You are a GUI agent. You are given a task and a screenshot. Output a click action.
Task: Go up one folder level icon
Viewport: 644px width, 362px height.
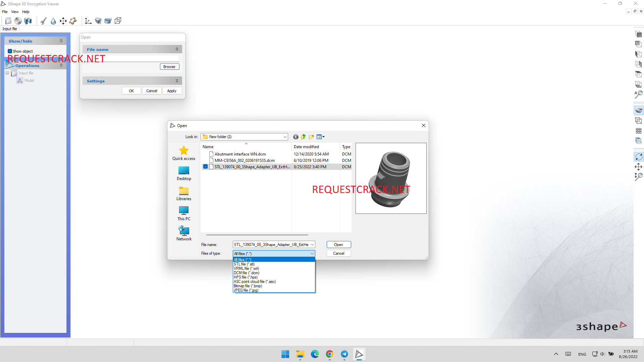click(x=304, y=137)
